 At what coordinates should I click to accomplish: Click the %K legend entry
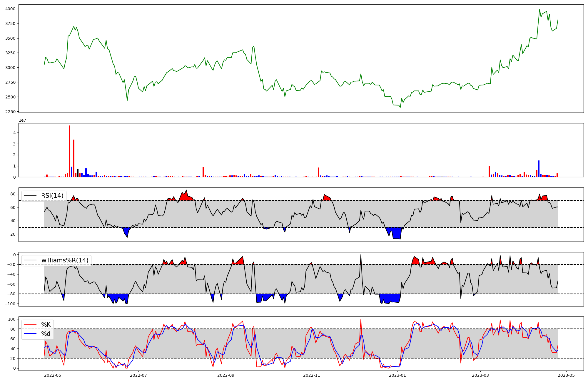click(46, 325)
